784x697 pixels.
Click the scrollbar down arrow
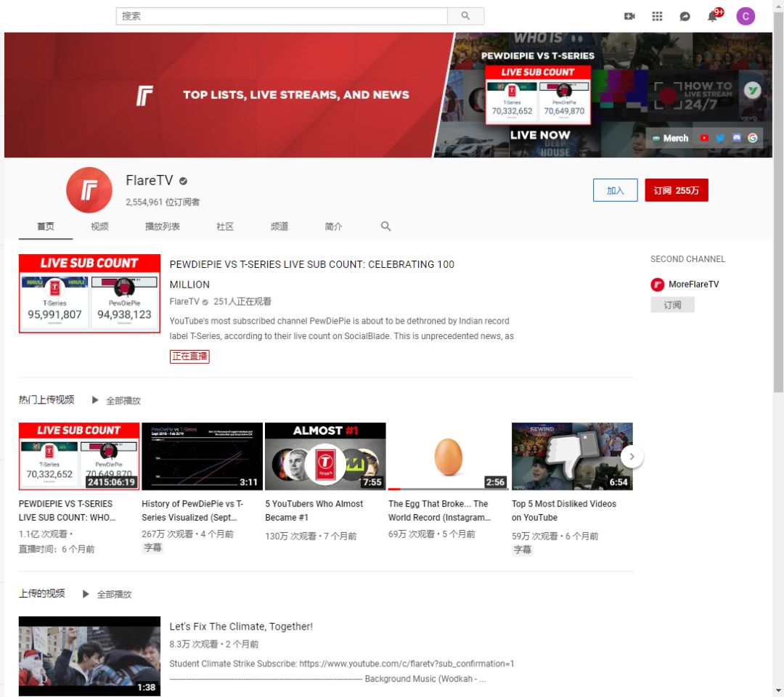778,691
